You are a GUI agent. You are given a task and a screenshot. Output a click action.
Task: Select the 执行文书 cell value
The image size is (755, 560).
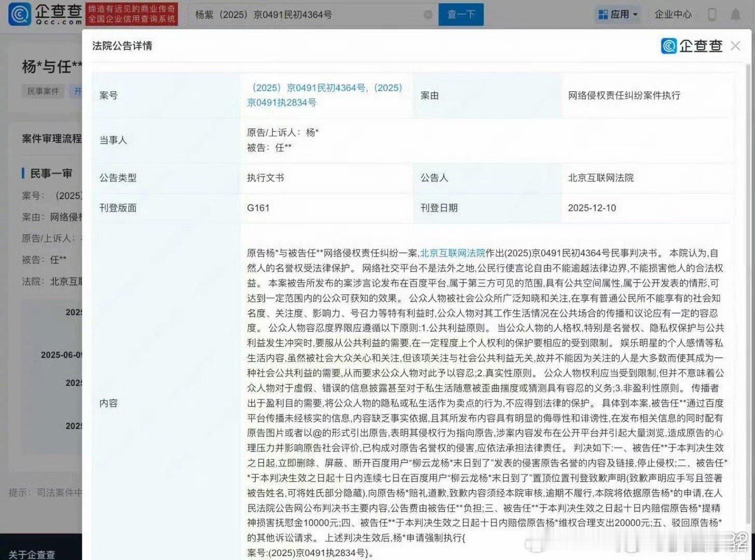click(x=266, y=178)
